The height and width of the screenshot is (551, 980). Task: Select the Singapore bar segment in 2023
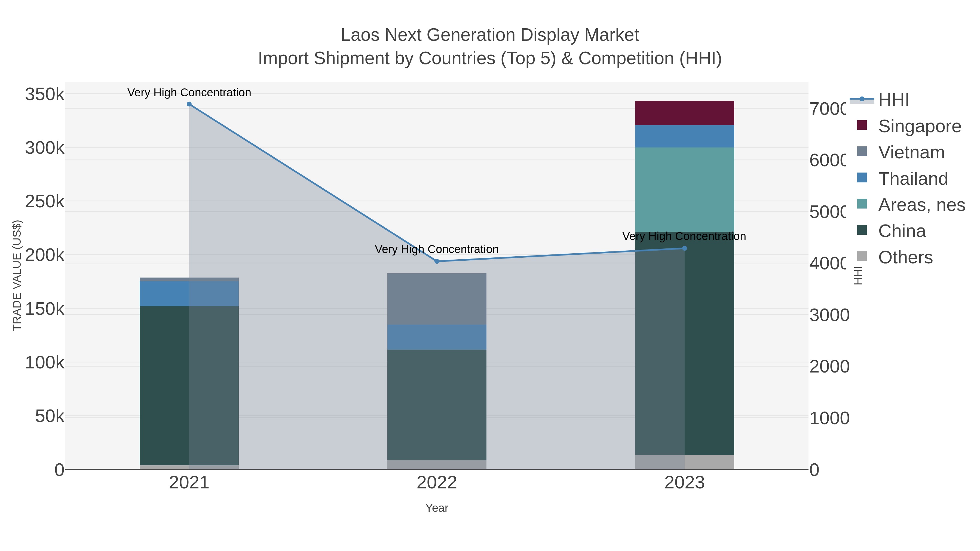pos(684,113)
